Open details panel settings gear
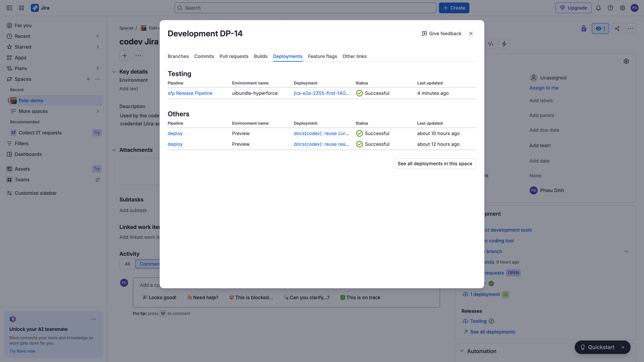Screen dimensions: 644x362 coord(626,62)
